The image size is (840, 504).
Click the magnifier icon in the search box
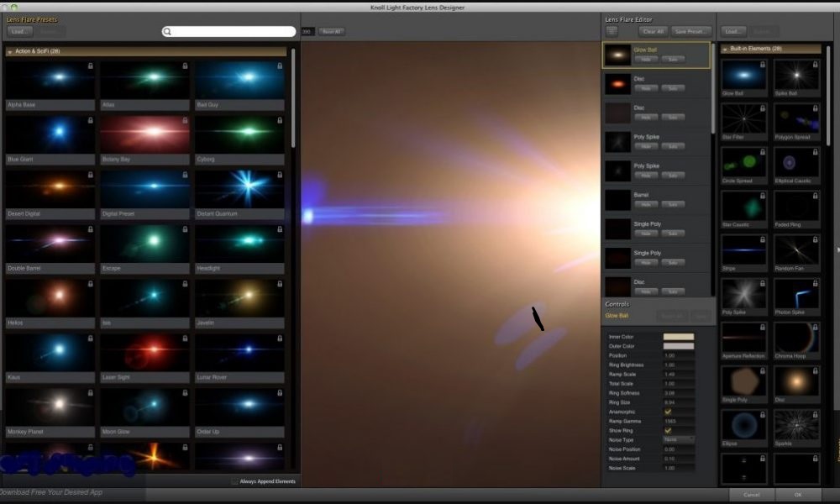click(x=167, y=32)
